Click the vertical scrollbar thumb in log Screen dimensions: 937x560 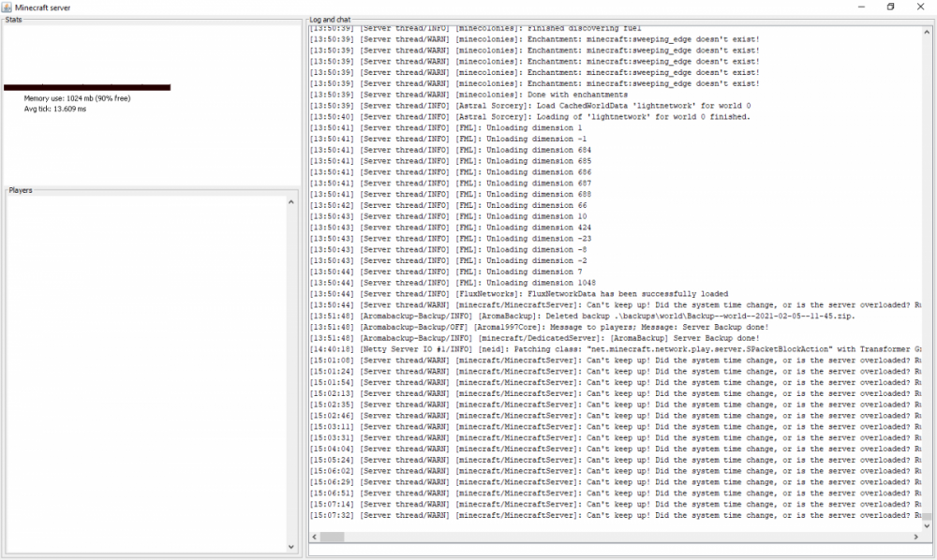[927, 517]
